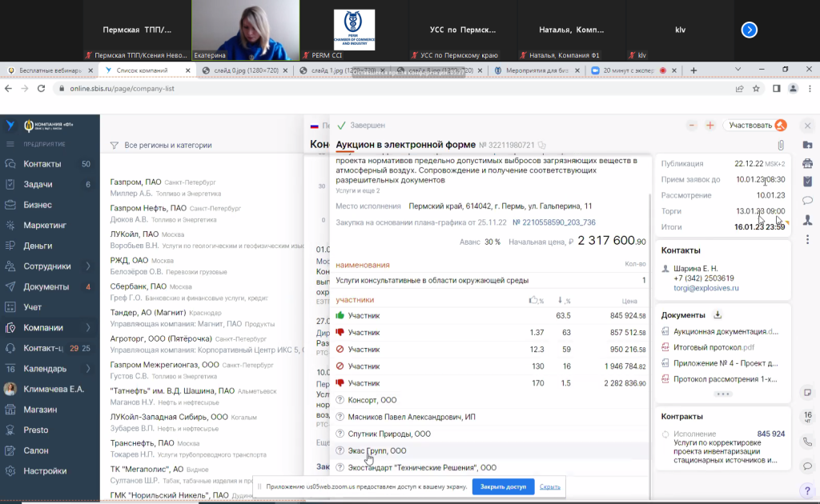Click email torgi@explosives.ru

pyautogui.click(x=706, y=288)
